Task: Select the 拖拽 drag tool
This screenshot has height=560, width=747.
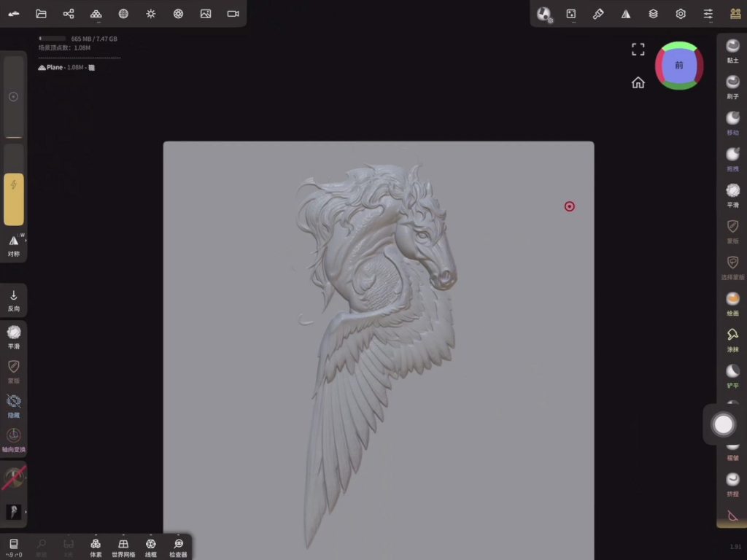Action: (732, 160)
